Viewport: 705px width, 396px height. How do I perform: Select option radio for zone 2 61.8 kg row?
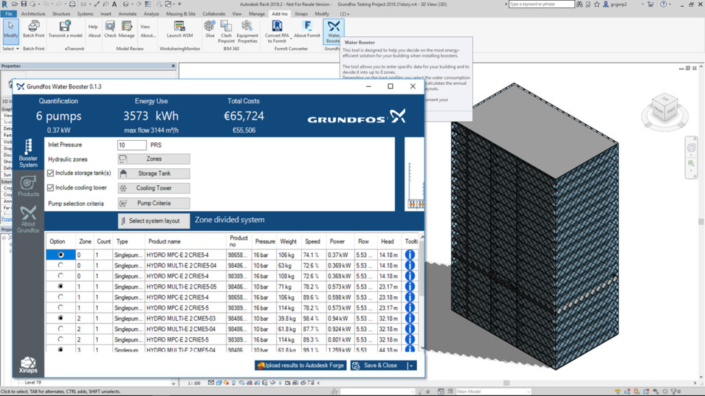[61, 329]
